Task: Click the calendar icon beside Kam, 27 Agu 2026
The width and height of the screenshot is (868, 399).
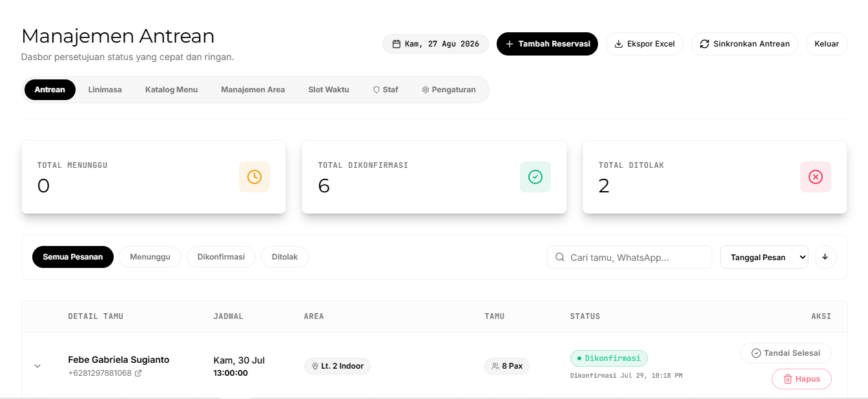Action: click(x=397, y=44)
